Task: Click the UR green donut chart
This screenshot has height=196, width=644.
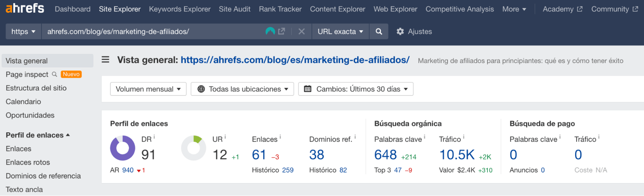Action: (x=194, y=148)
